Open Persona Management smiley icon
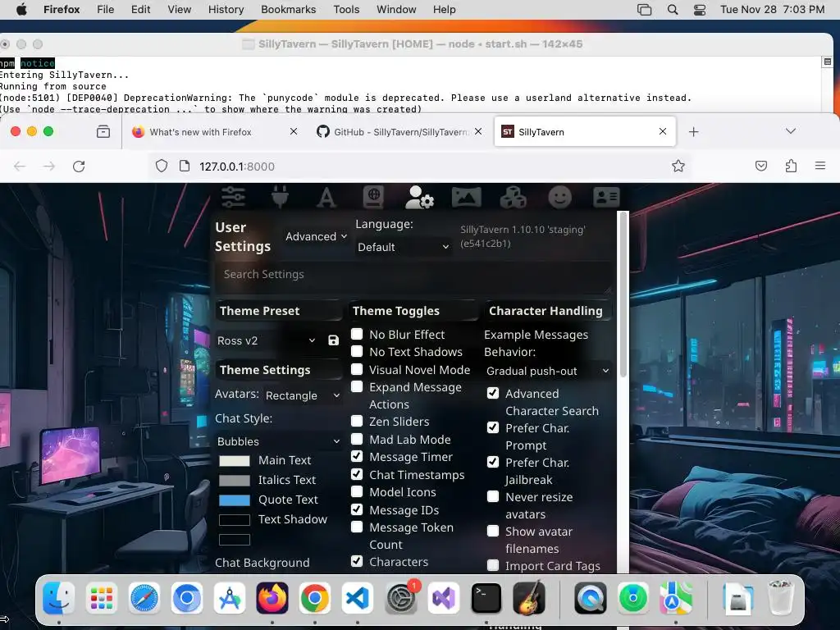Screen dimensions: 840x630 click(x=559, y=197)
